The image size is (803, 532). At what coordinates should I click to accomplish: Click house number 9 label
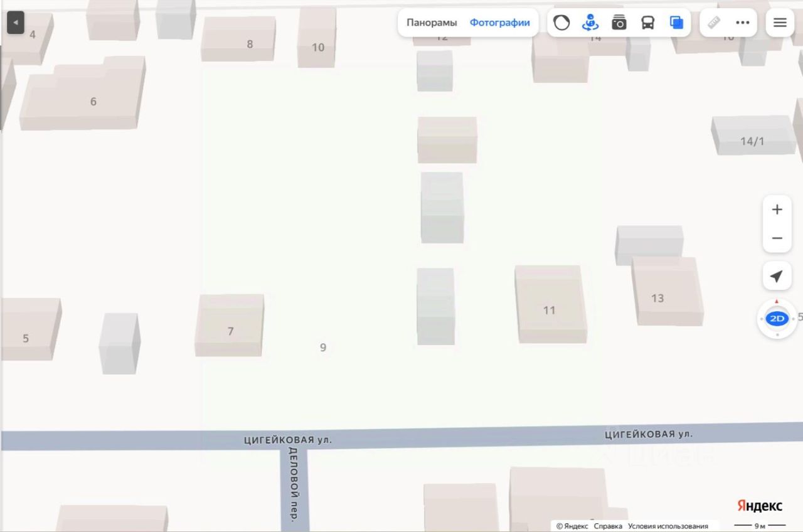[323, 348]
